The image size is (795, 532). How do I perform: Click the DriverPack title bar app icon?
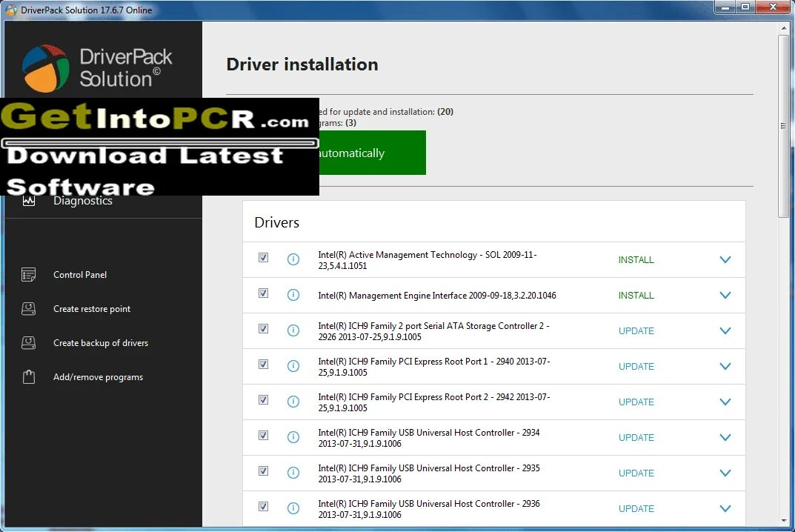(x=11, y=10)
